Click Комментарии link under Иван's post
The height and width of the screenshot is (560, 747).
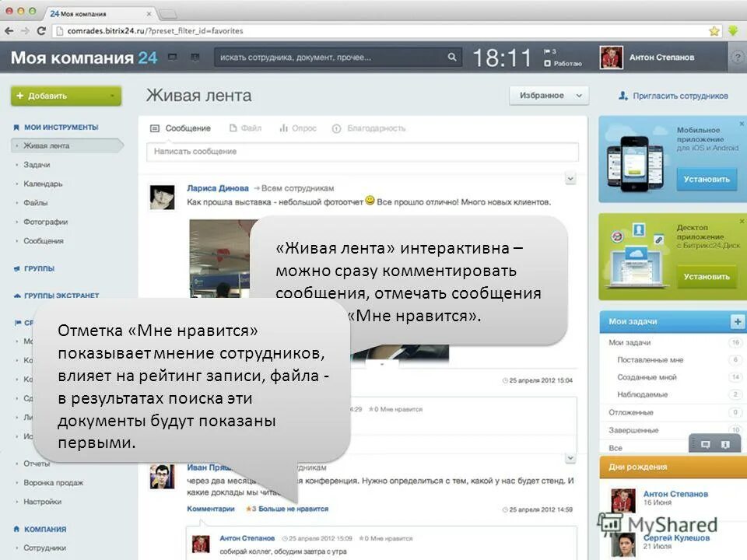click(211, 509)
